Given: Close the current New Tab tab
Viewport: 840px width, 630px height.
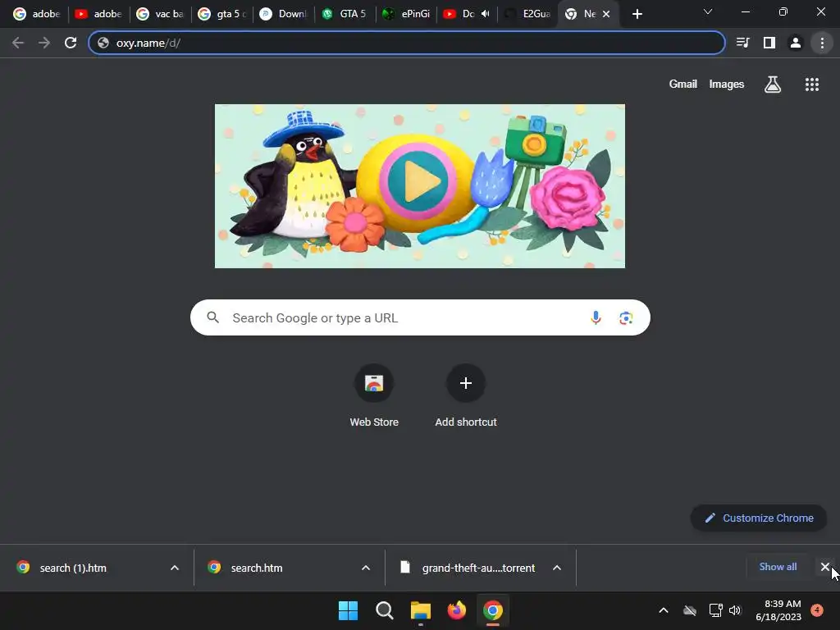Looking at the screenshot, I should tap(606, 14).
